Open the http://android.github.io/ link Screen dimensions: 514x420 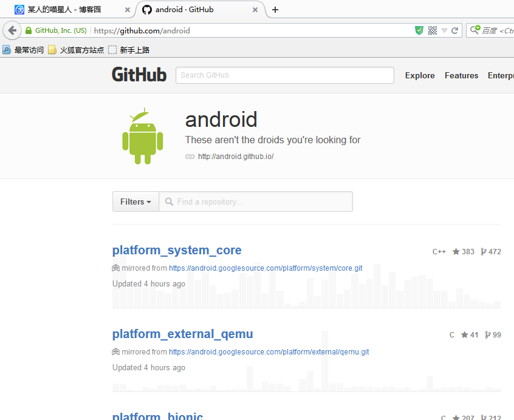pyautogui.click(x=236, y=157)
